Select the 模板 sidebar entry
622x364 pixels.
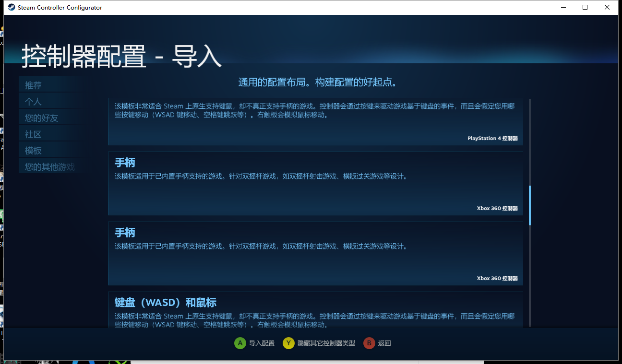33,150
